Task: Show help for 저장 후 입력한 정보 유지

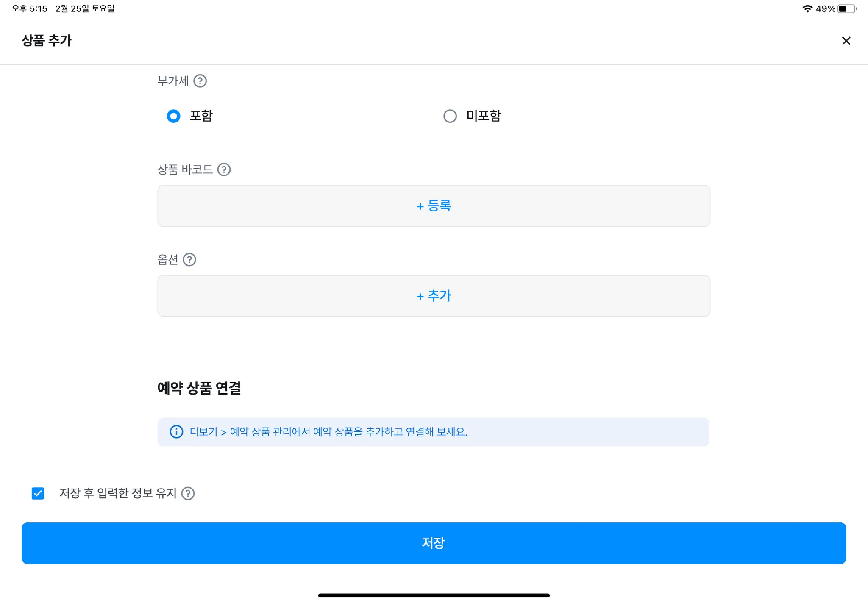Action: click(x=188, y=493)
